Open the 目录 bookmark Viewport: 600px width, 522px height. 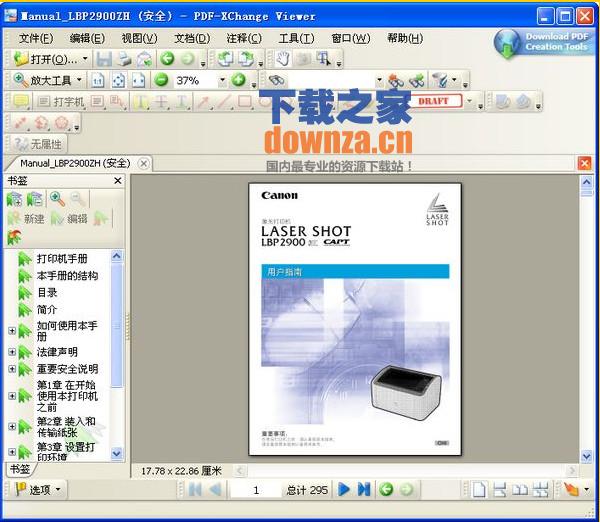(x=47, y=292)
